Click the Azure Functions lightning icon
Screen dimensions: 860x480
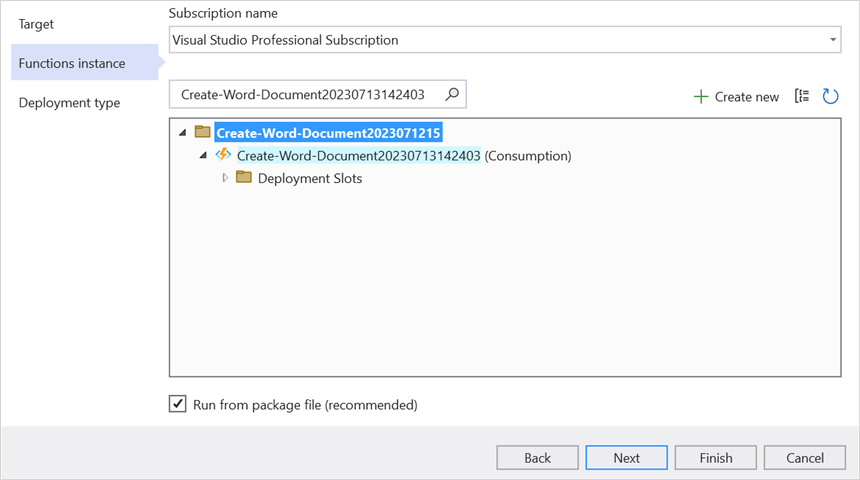(223, 155)
